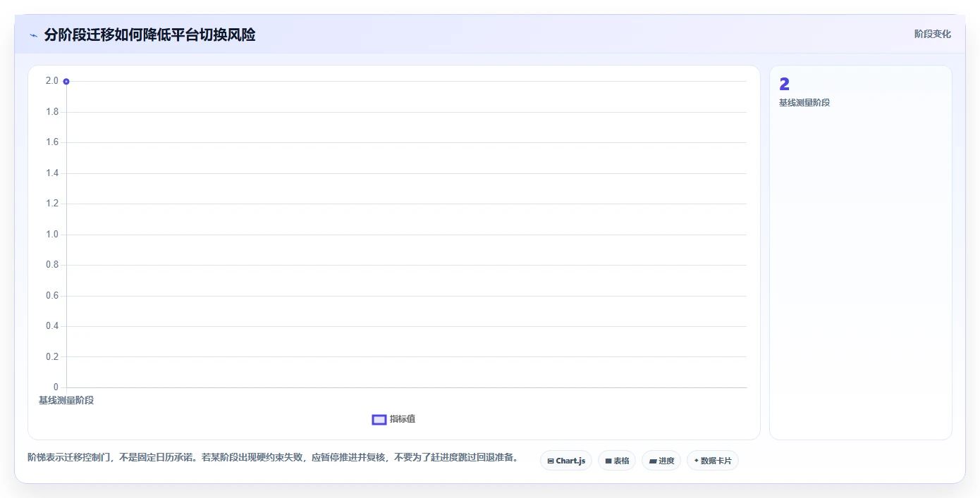Click the lightning icon beside the title

(34, 35)
